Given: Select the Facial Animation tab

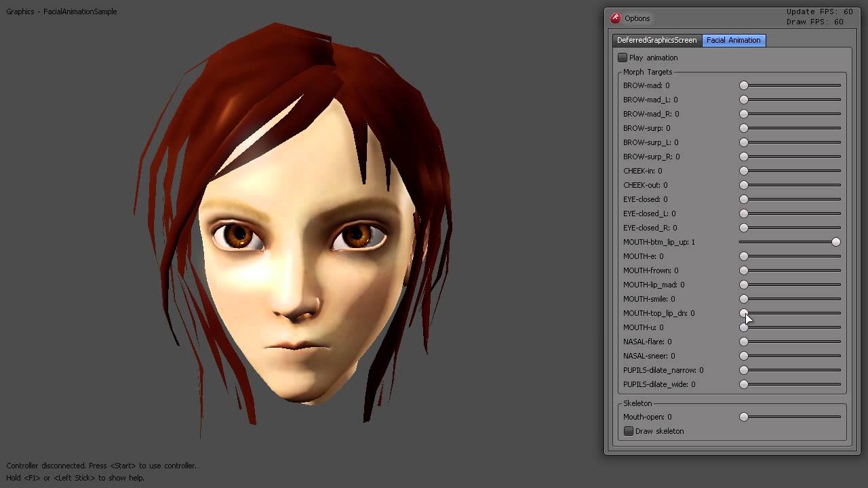Looking at the screenshot, I should point(734,40).
